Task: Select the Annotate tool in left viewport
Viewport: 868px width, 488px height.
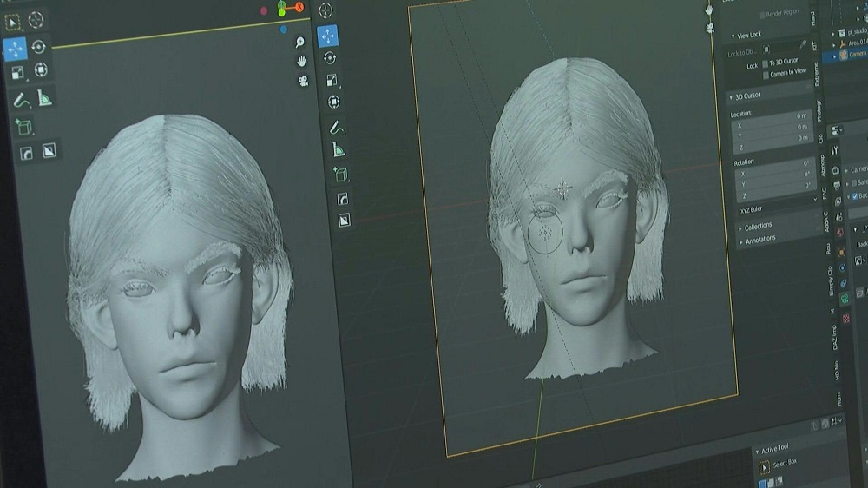Action: 20,101
